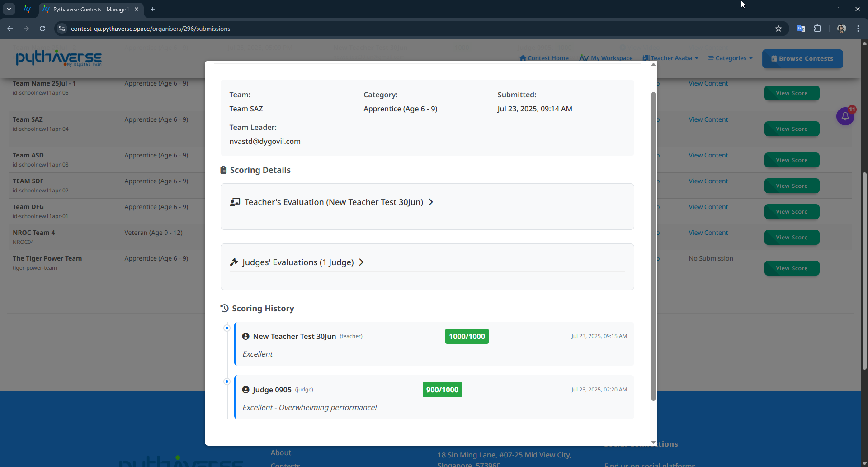Reload the page

pyautogui.click(x=42, y=29)
